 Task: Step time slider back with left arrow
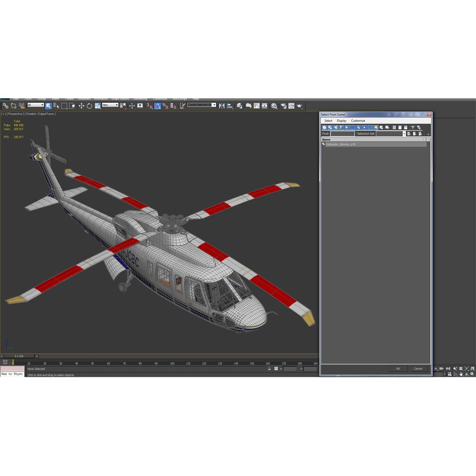pyautogui.click(x=2, y=356)
